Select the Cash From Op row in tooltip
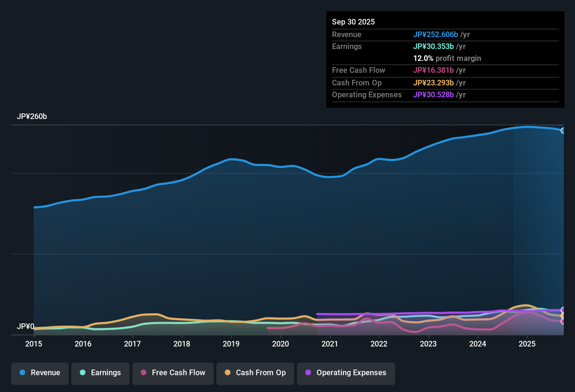 (x=445, y=83)
